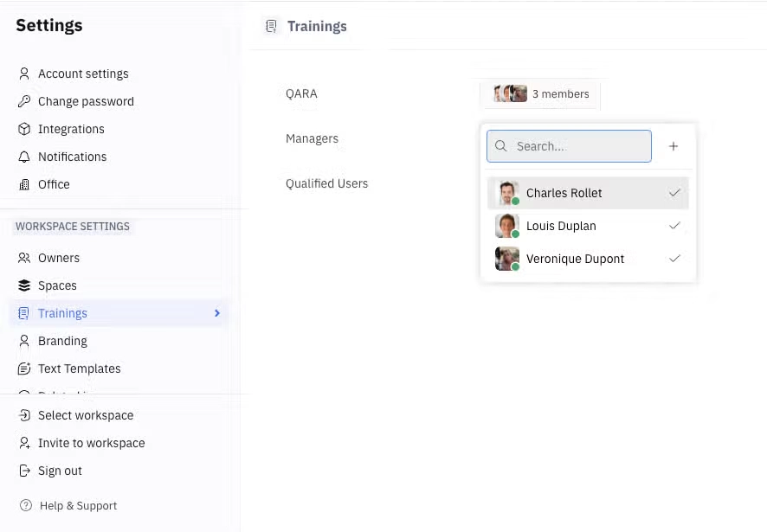Click the Notifications bell icon
The height and width of the screenshot is (532, 767).
click(23, 157)
